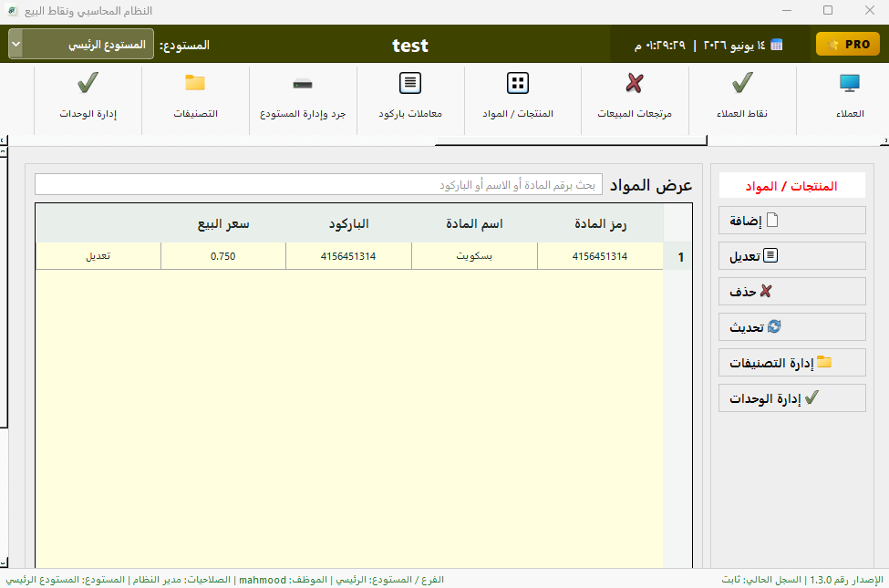Focus the product search field
889x588 pixels.
(x=318, y=185)
